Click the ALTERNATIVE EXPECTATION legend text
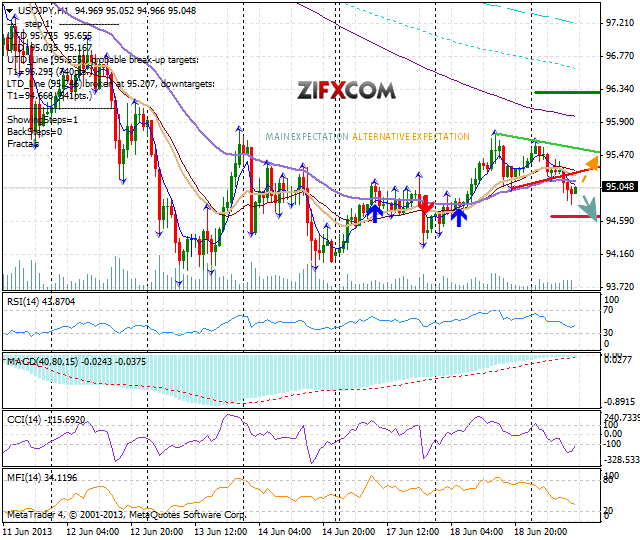The height and width of the screenshot is (540, 640). point(411,137)
